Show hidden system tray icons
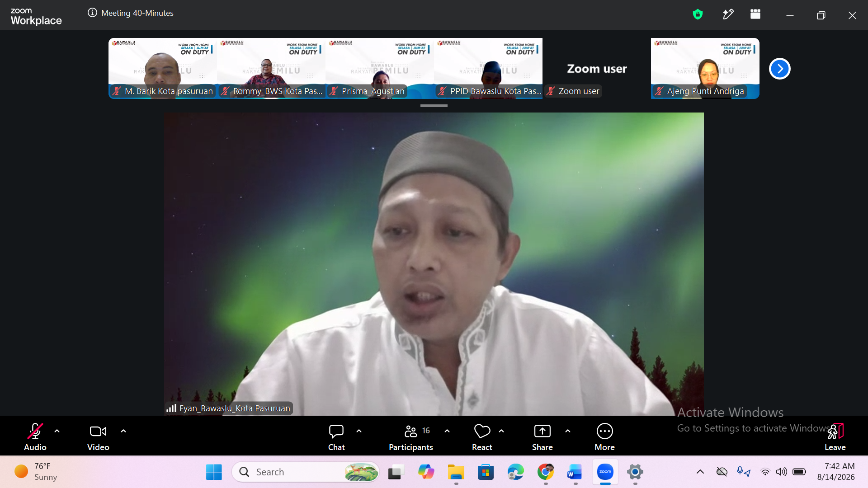The image size is (868, 488). point(700,472)
